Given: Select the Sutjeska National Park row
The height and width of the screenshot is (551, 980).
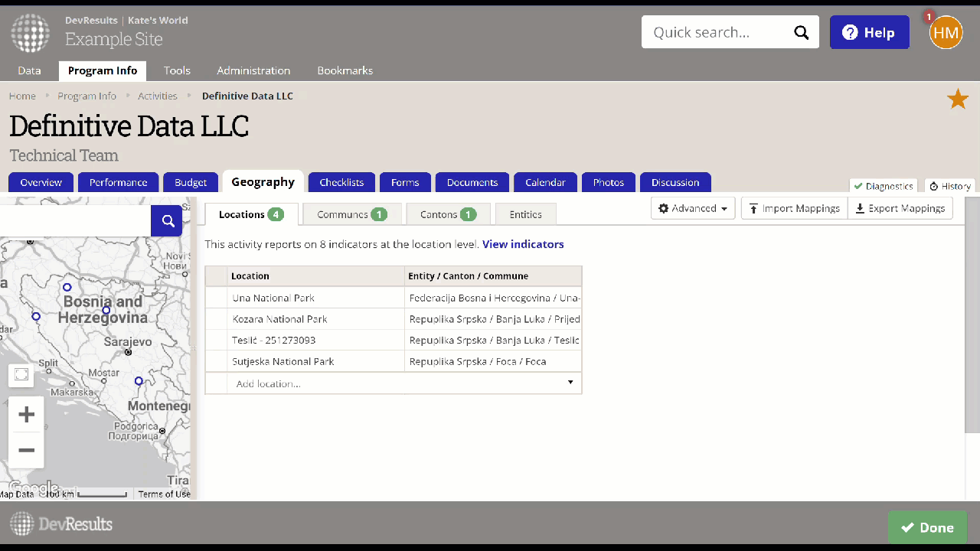Looking at the screenshot, I should pyautogui.click(x=394, y=361).
